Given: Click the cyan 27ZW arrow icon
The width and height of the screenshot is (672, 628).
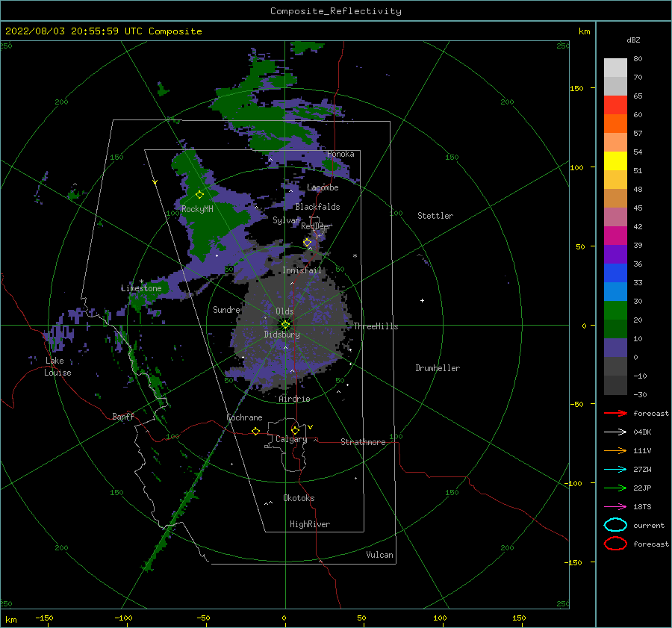Looking at the screenshot, I should 615,470.
